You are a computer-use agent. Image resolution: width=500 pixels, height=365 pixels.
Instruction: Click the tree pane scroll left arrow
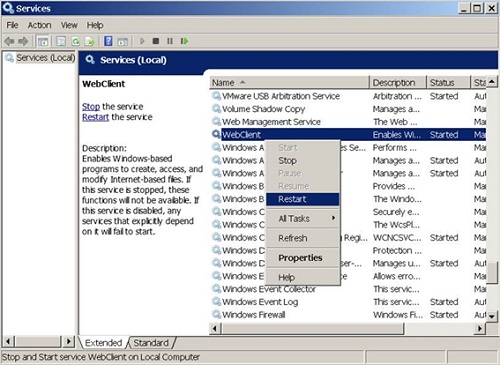coord(8,341)
